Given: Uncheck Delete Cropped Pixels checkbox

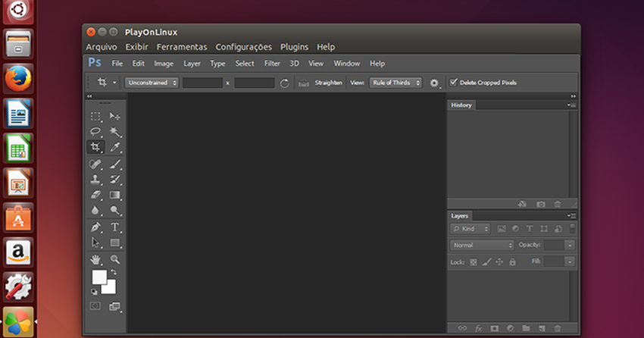Looking at the screenshot, I should (454, 83).
